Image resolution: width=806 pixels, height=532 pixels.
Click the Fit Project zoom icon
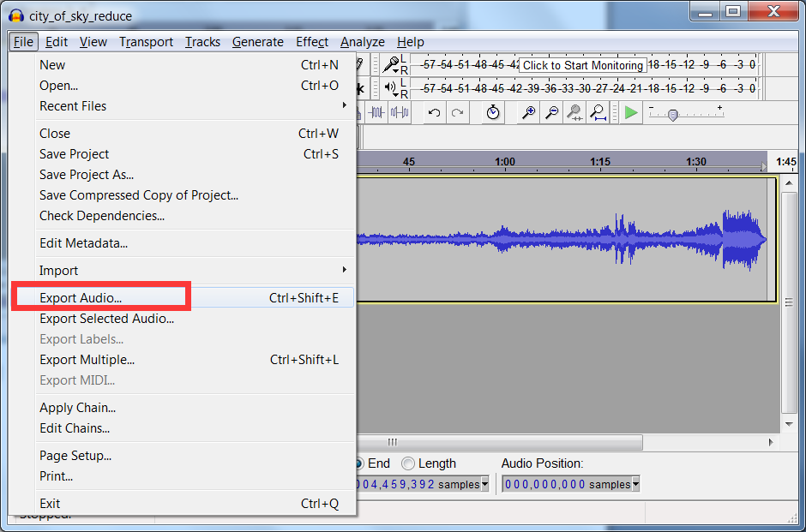point(598,113)
